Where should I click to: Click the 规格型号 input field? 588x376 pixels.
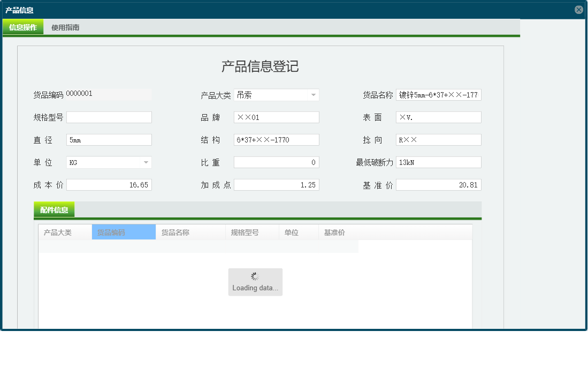coord(109,117)
